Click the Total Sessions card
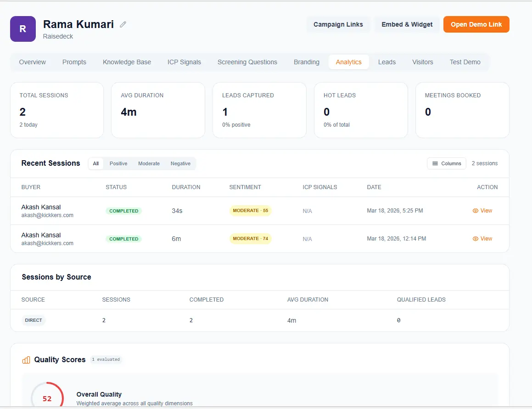This screenshot has height=409, width=532. (57, 110)
